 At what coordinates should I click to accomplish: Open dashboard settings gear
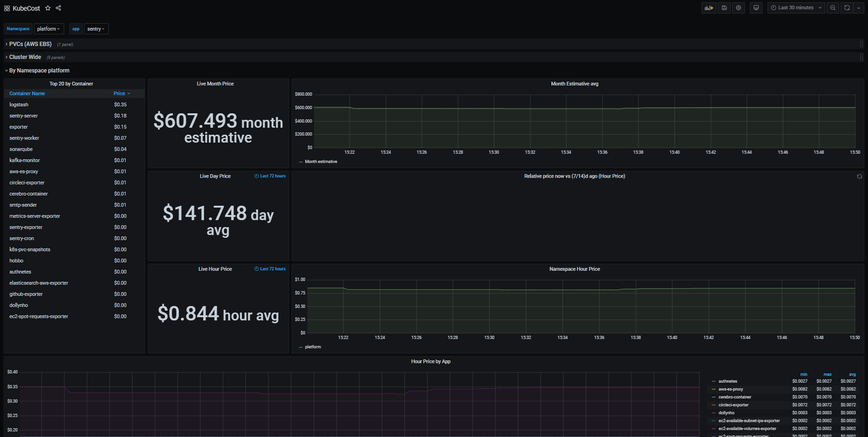(738, 8)
